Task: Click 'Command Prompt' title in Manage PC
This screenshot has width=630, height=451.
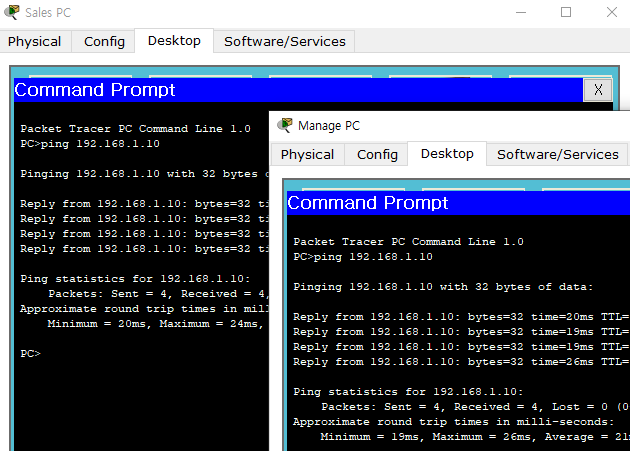Action: (x=368, y=203)
